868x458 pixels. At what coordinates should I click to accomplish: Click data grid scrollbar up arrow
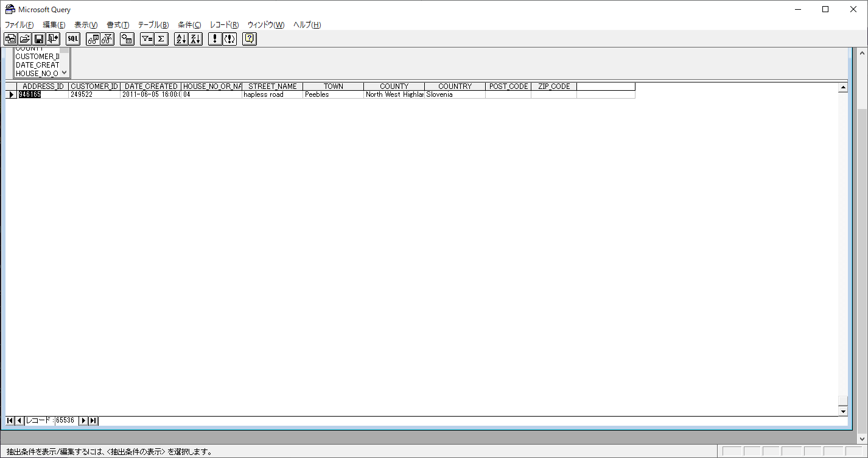[x=843, y=88]
